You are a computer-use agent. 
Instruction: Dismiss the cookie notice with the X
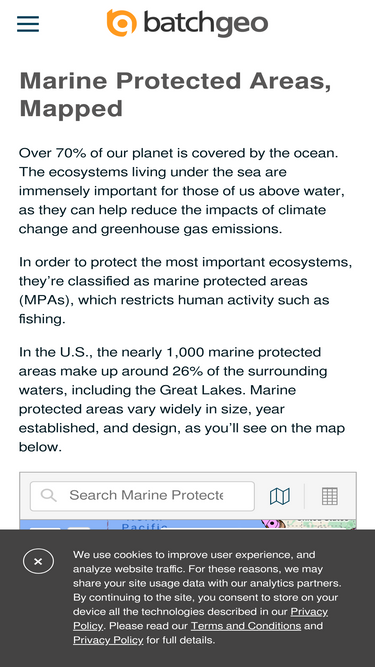tap(38, 562)
